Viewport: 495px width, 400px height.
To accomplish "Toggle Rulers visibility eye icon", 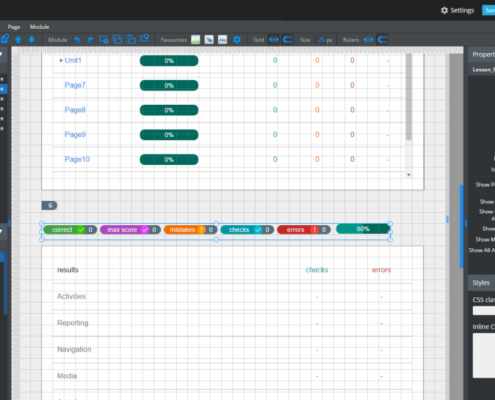I will [x=368, y=40].
